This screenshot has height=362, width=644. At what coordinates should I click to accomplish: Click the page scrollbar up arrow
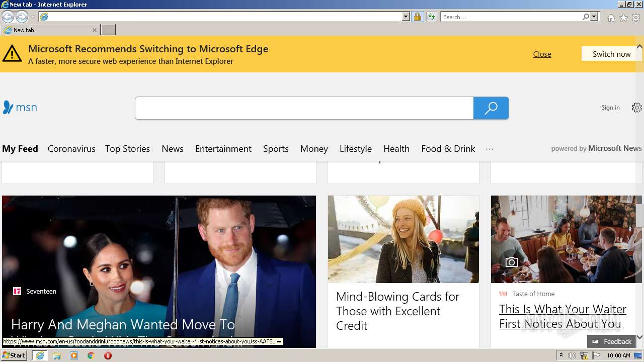coord(639,47)
